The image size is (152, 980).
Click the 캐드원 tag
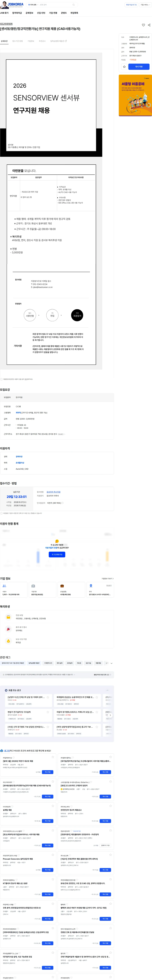pyautogui.click(x=79, y=663)
